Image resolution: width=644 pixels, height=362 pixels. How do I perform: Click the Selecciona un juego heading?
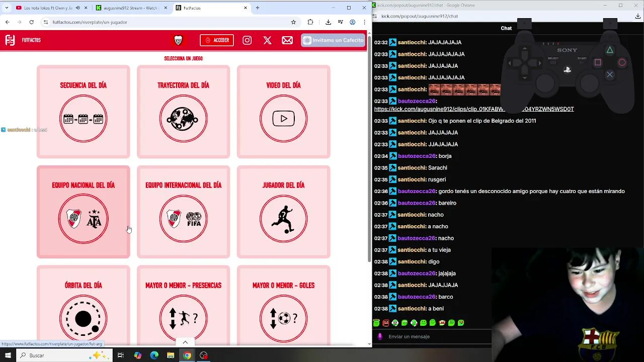(183, 58)
